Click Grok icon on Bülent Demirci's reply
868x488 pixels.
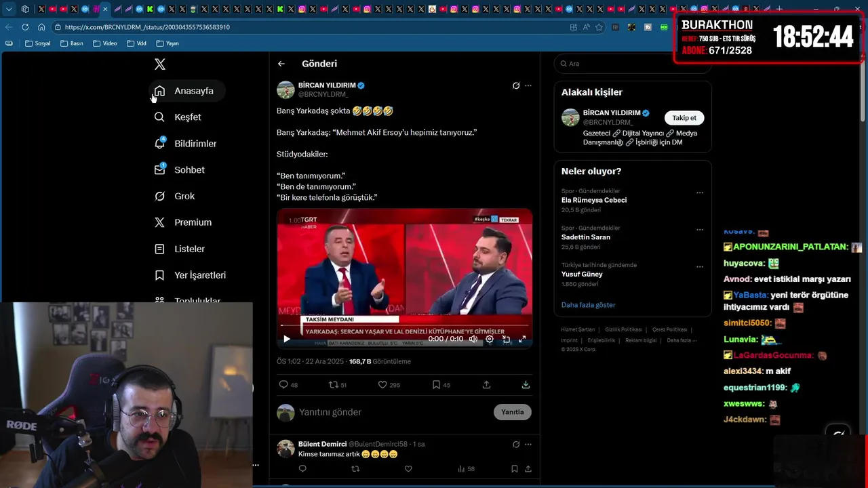click(x=516, y=445)
